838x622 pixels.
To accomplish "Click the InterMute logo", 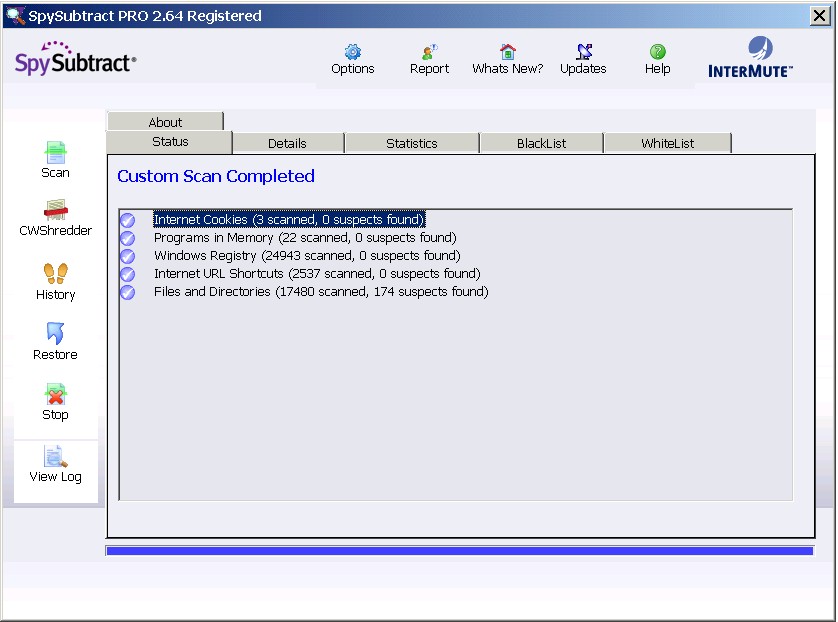I will [750, 57].
